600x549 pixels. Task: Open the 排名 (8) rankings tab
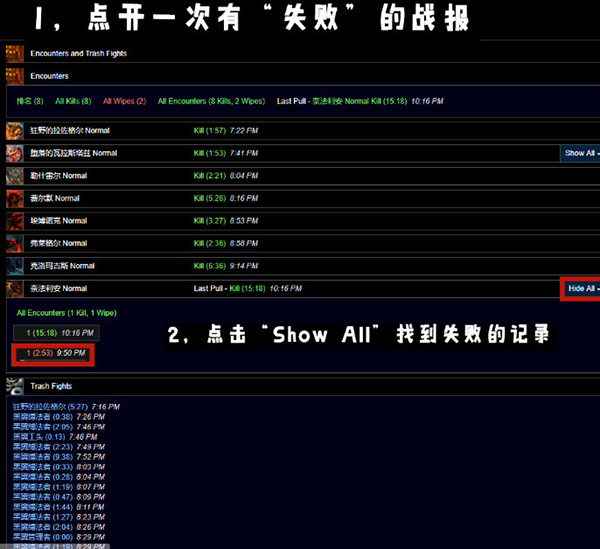30,101
